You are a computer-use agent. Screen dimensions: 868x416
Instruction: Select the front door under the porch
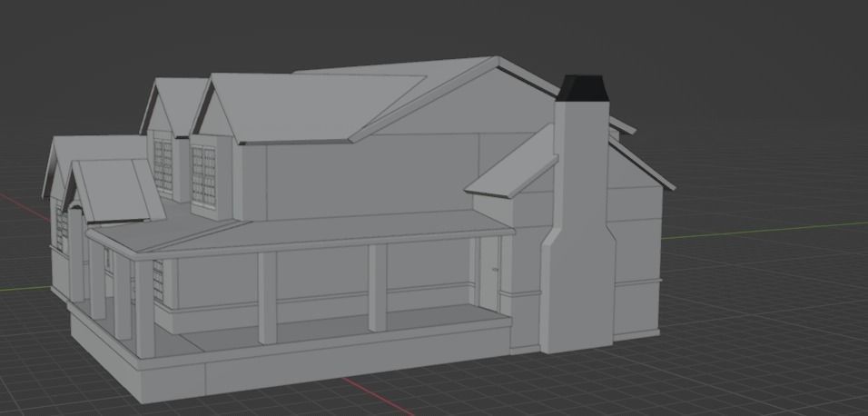point(489,273)
